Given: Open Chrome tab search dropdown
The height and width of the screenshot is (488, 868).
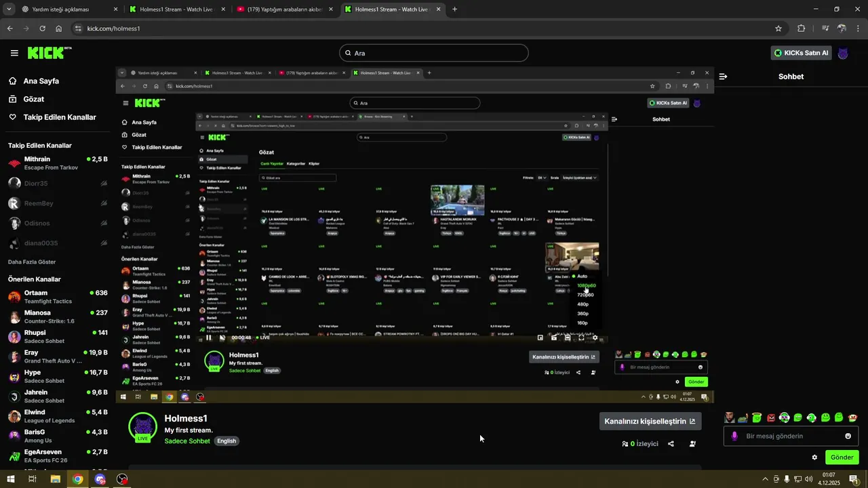Looking at the screenshot, I should [8, 9].
